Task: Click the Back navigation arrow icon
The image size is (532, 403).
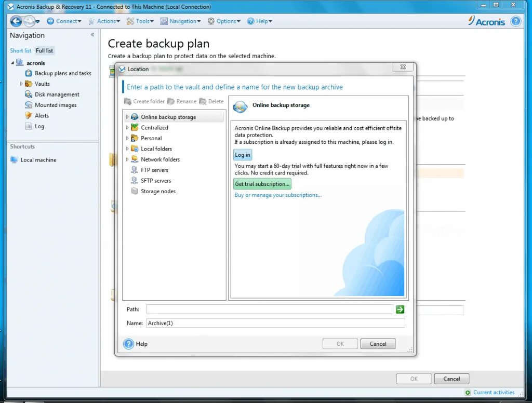Action: (x=16, y=21)
